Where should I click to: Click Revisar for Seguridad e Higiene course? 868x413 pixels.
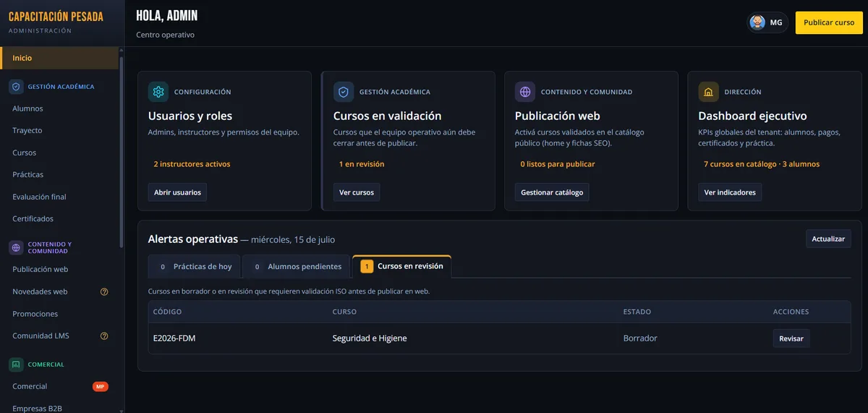(x=791, y=339)
